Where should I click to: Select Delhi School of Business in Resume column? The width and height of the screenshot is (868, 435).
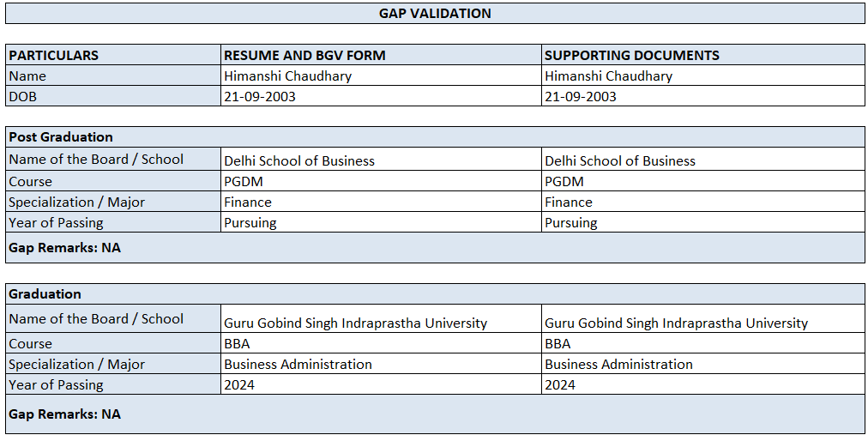tap(299, 160)
